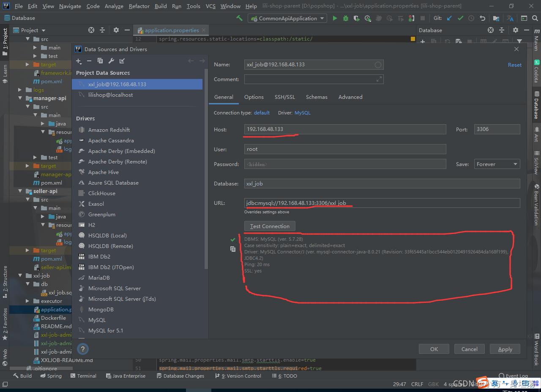Image resolution: width=541 pixels, height=392 pixels.
Task: Select MariaDB driver entry
Action: [99, 278]
